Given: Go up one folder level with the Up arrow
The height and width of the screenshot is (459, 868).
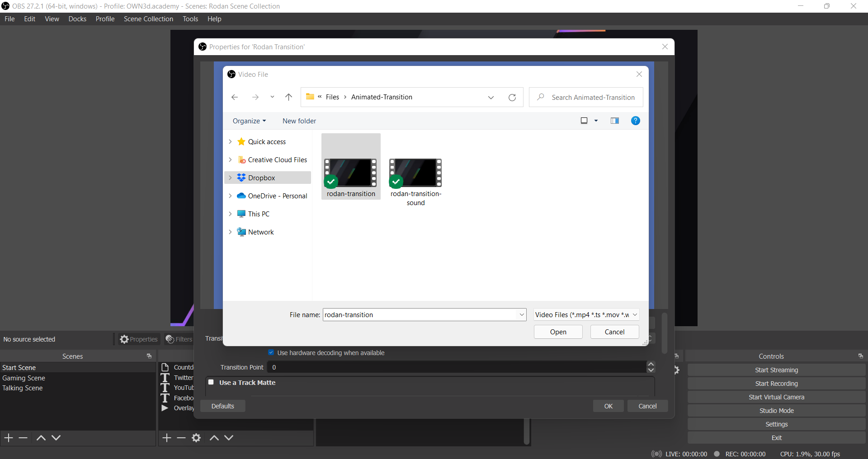Looking at the screenshot, I should 288,97.
